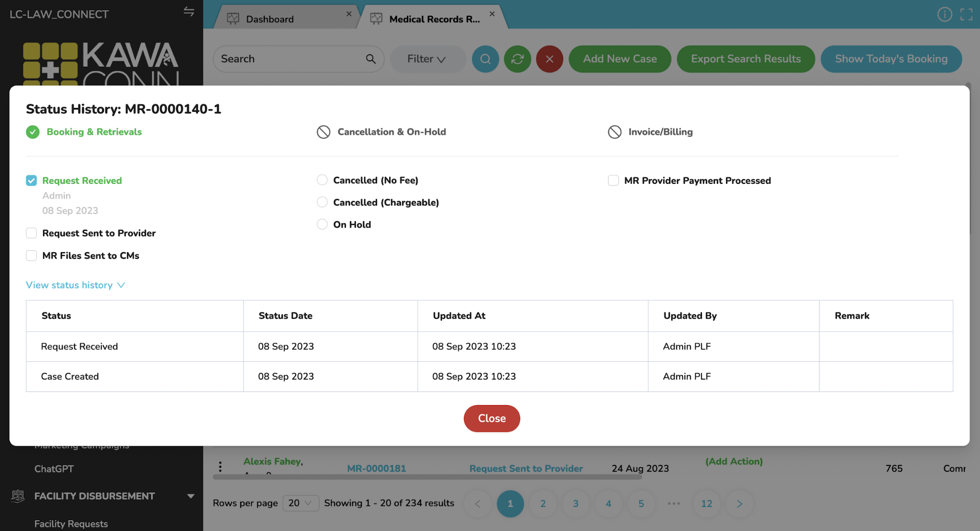Click the magnifier icon in search box
The width and height of the screenshot is (980, 531).
coord(371,59)
